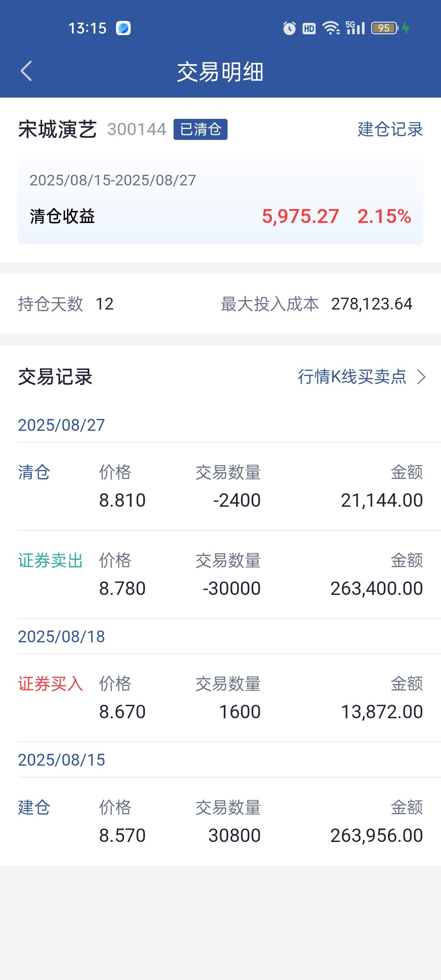Tap the 2025/08/27 date header
This screenshot has width=441, height=980.
tap(61, 425)
